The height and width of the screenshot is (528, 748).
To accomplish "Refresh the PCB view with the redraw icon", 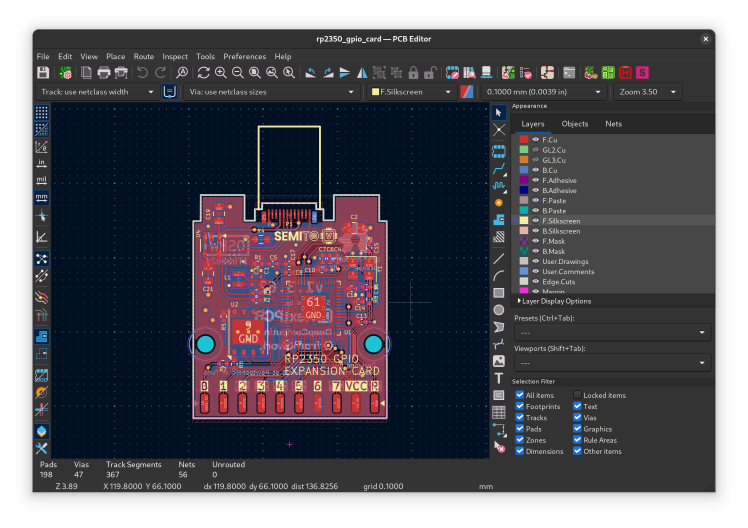I will point(204,73).
